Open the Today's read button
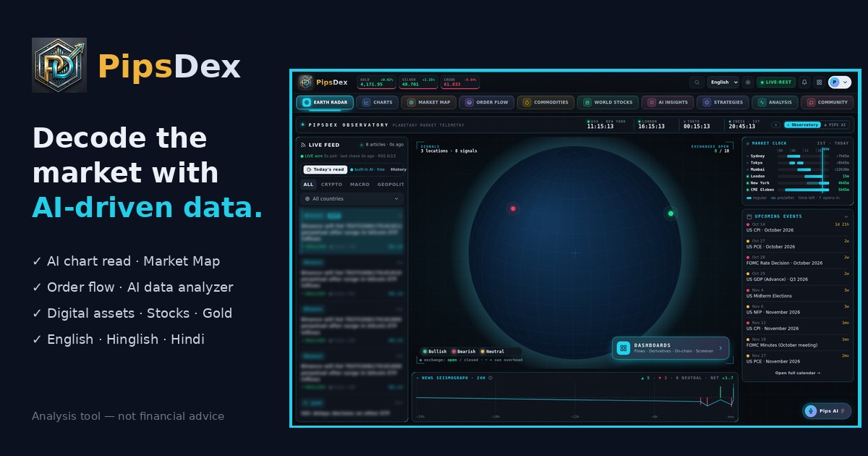The image size is (868, 456). 325,169
